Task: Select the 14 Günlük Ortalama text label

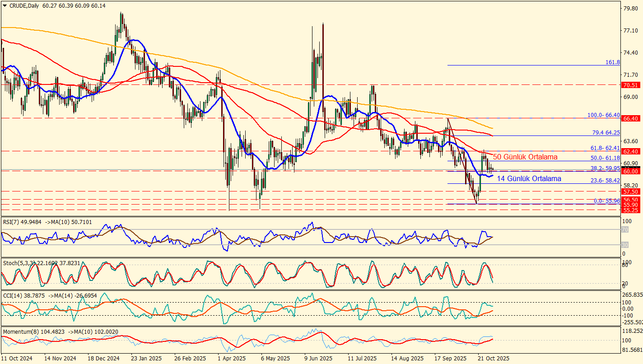Action: point(529,179)
